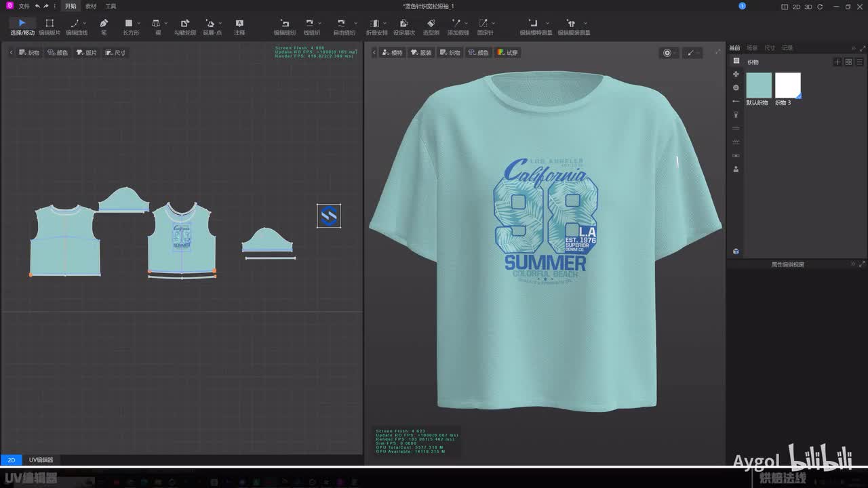Open the 长方形 tool dropdown arrow

point(138,24)
